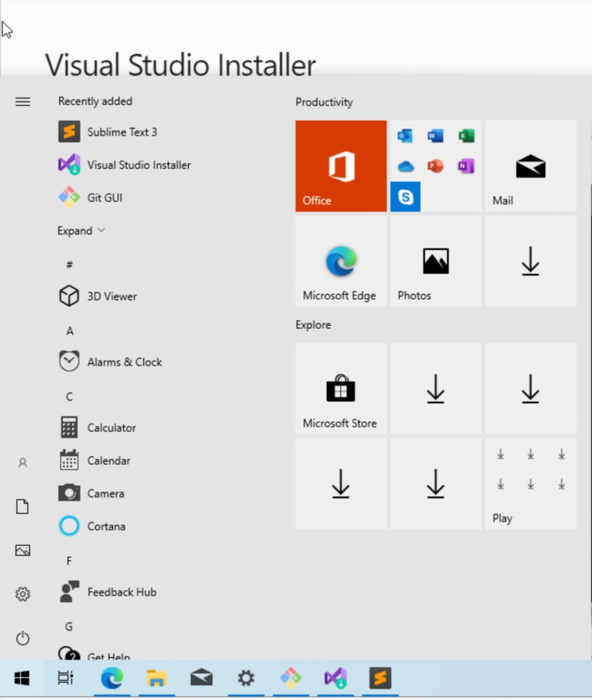Image resolution: width=592 pixels, height=700 pixels.
Task: Open Settings gear in Start sidebar
Action: (x=23, y=594)
